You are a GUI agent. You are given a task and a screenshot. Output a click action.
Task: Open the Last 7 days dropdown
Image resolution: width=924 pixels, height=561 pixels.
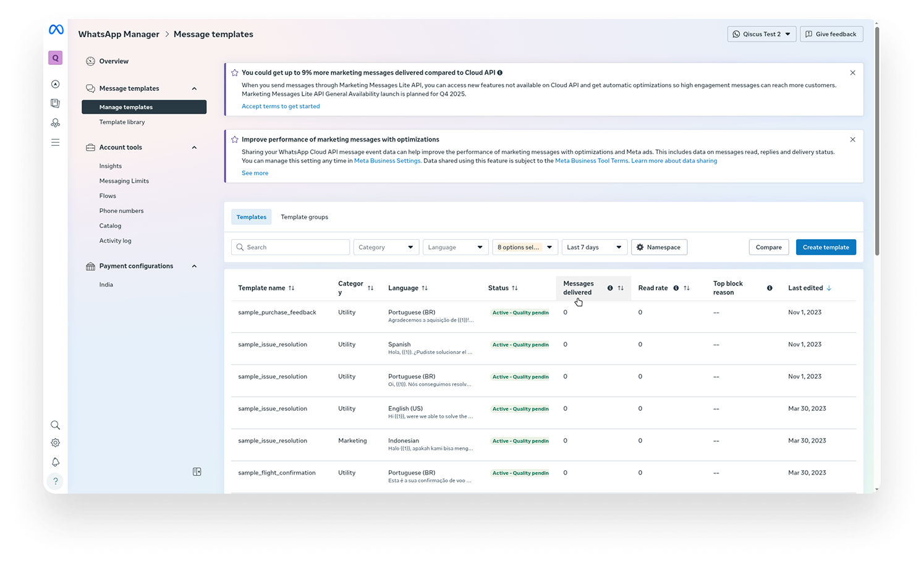594,247
